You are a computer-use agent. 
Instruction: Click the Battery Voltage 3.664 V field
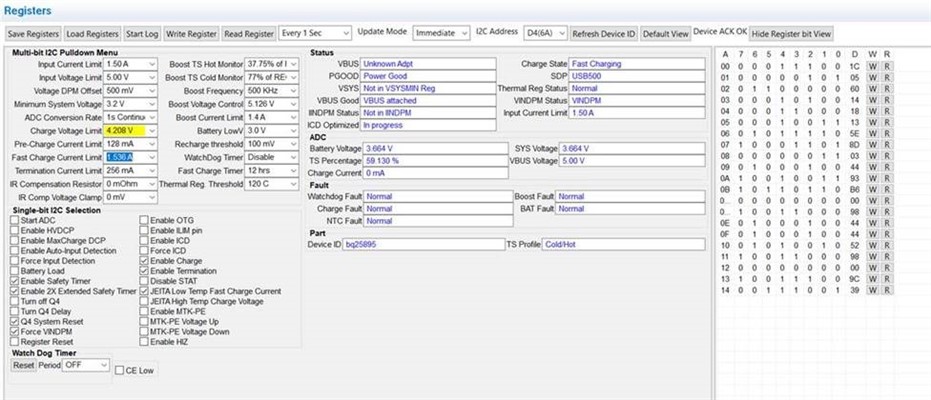436,148
